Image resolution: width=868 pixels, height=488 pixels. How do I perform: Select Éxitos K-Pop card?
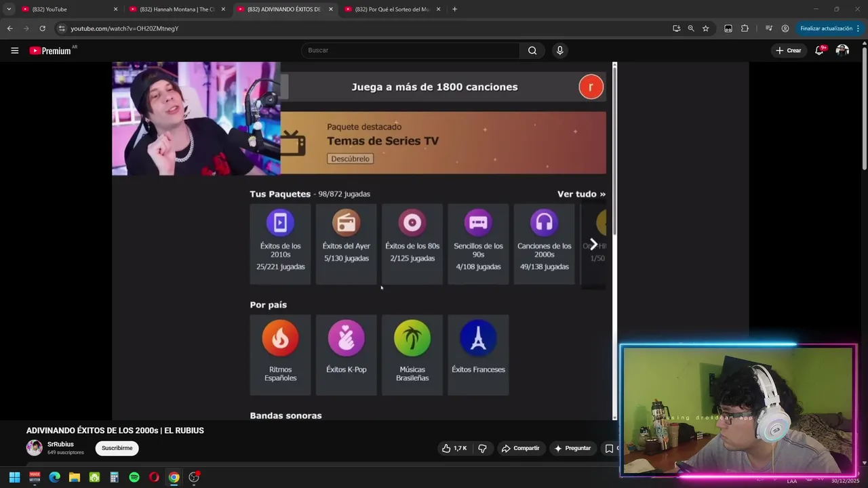coord(346,354)
